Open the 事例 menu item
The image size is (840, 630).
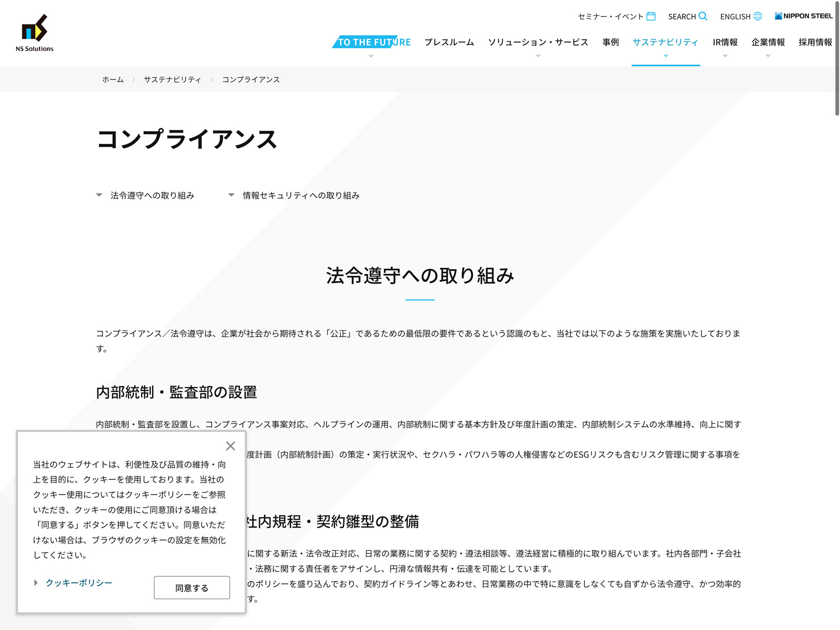[611, 42]
